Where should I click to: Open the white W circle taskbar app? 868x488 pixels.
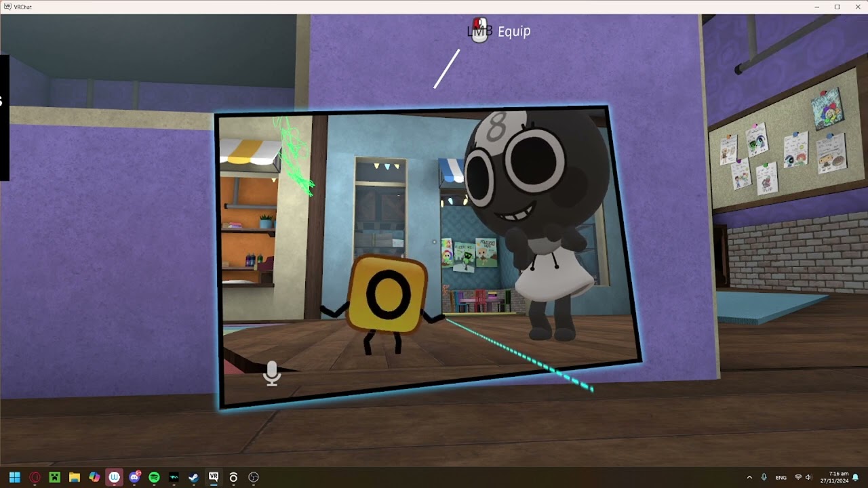coord(114,477)
